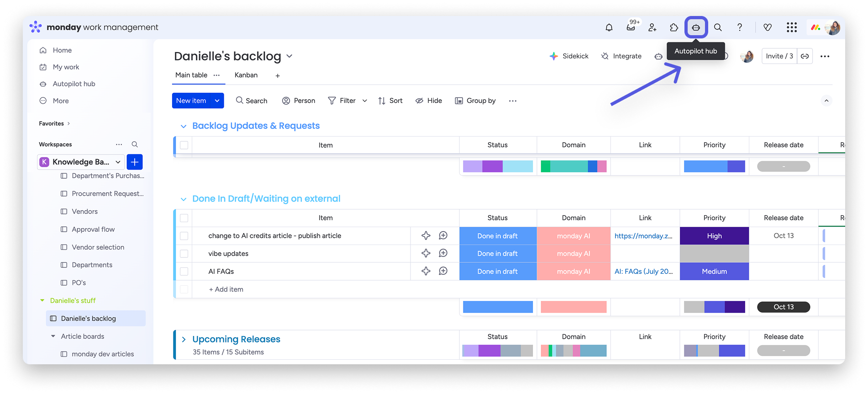
Task: Filter by Person
Action: [x=299, y=101]
